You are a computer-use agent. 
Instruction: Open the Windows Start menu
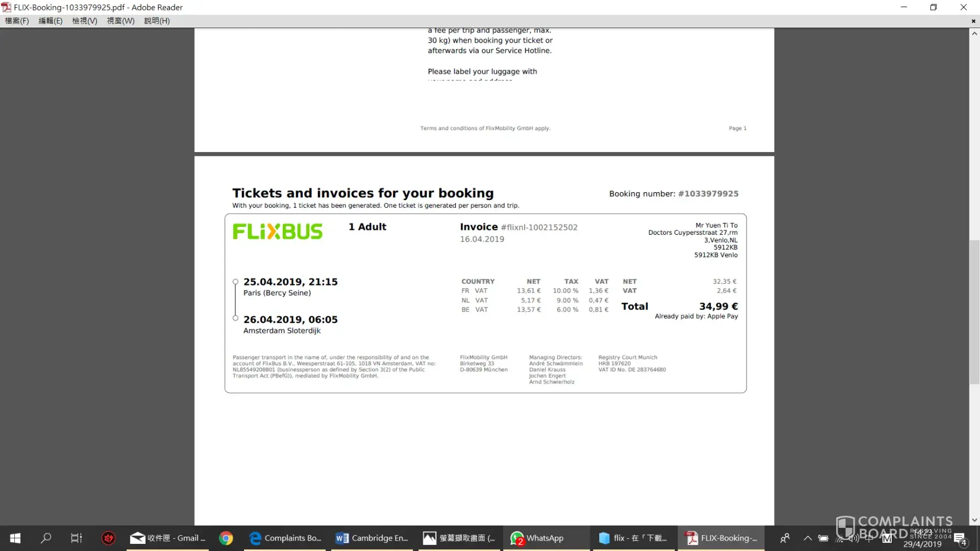15,538
